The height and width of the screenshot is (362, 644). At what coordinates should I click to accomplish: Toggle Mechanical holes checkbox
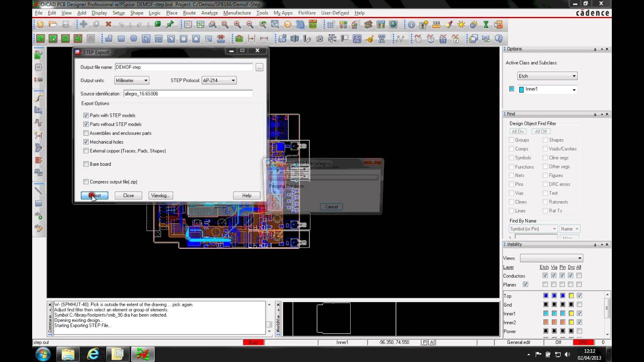86,142
